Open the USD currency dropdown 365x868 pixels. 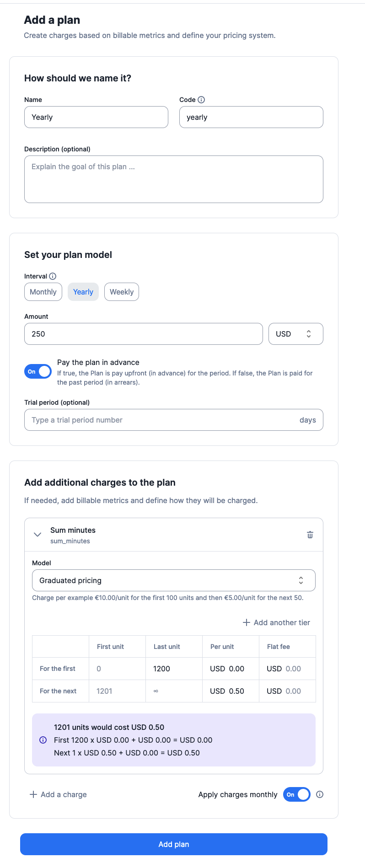[296, 334]
